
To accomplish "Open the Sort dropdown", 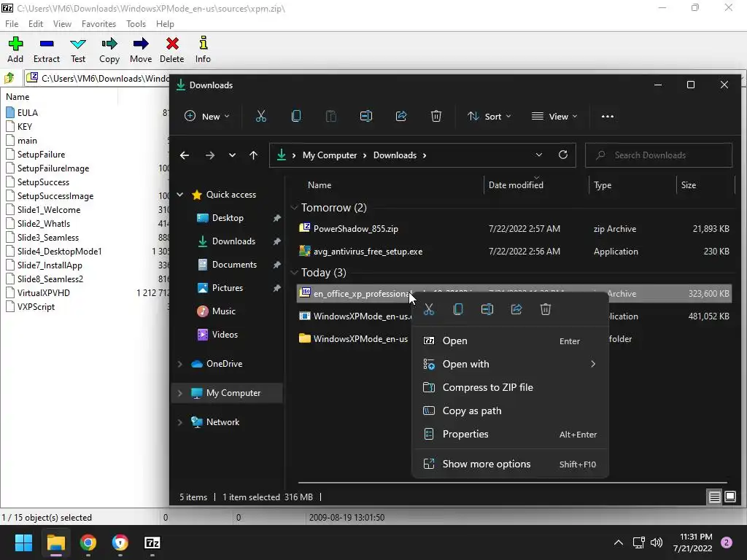I will [489, 116].
